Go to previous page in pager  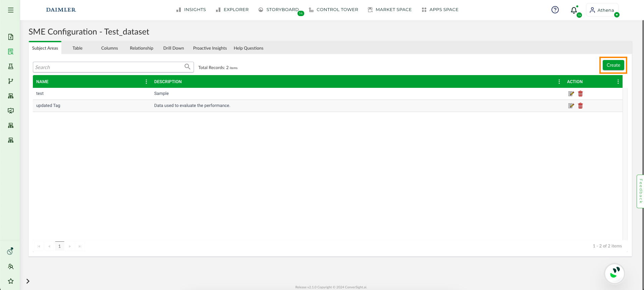tap(49, 246)
